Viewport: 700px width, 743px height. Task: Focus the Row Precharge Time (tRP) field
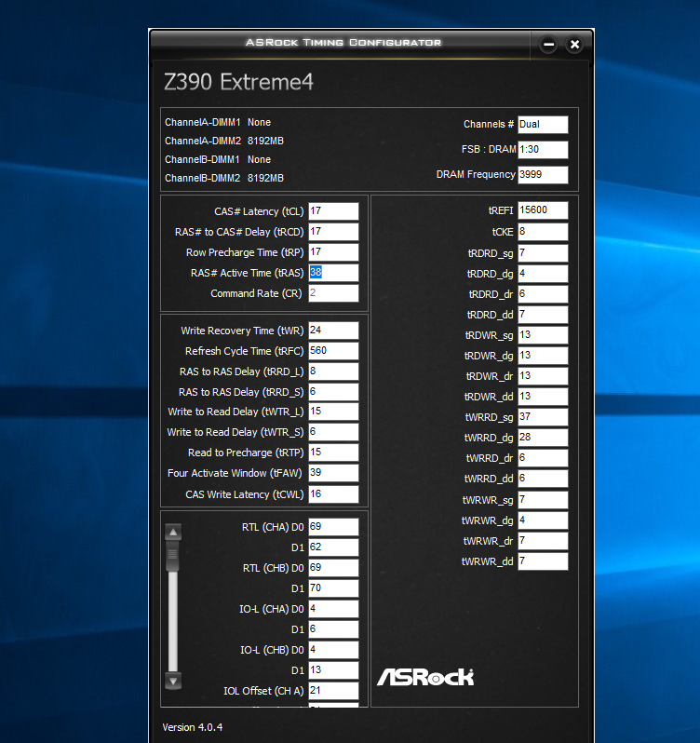(x=333, y=252)
